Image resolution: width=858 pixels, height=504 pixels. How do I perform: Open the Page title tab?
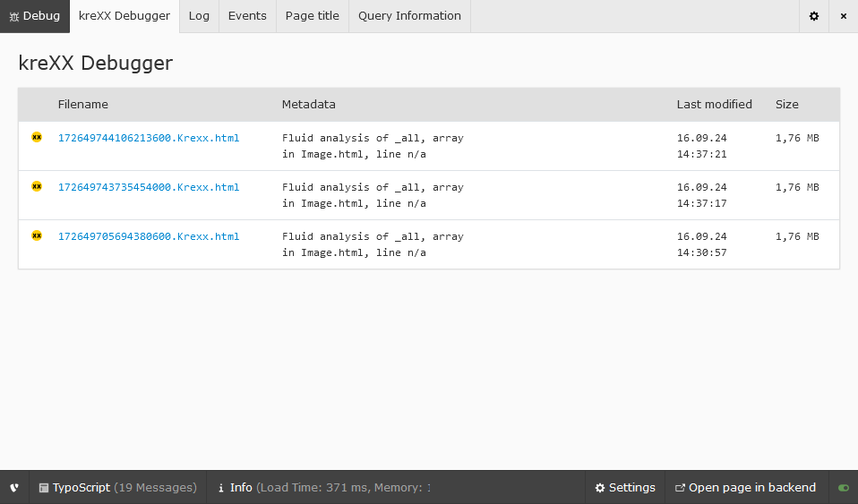click(x=312, y=16)
